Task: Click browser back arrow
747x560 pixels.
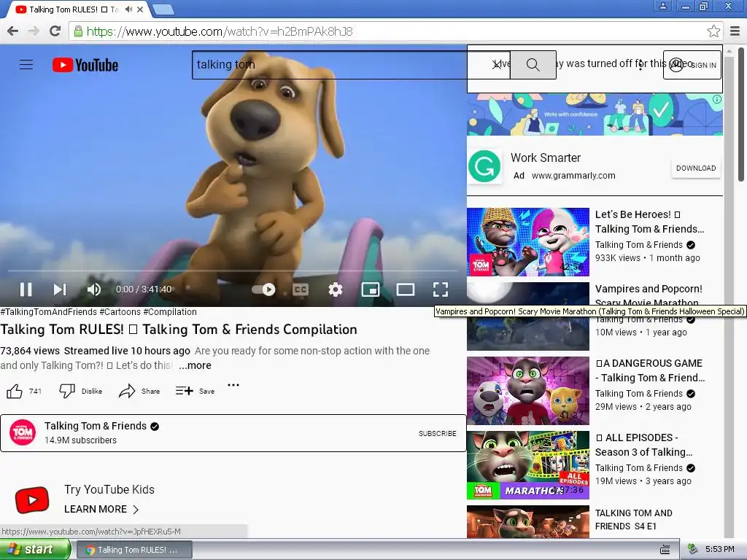Action: (x=13, y=31)
